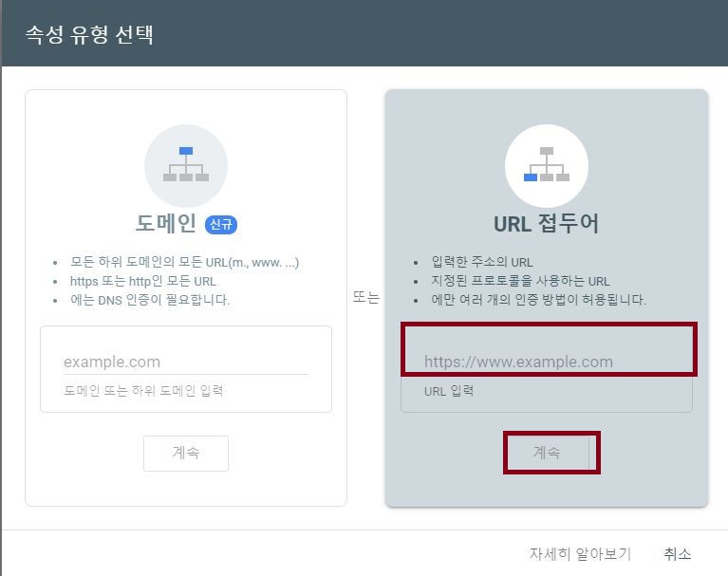Click the 'URL 입력' helper text
728x576 pixels.
449,391
